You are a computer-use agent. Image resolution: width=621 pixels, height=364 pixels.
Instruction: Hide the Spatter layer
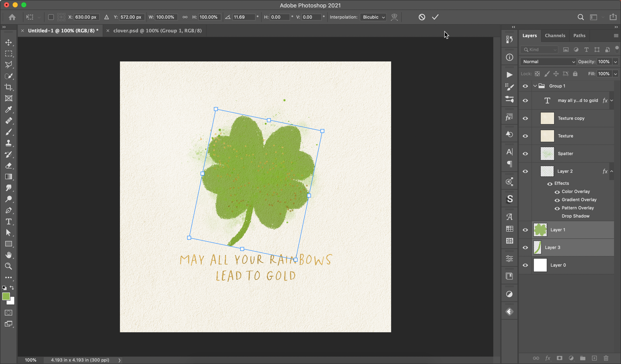(525, 154)
